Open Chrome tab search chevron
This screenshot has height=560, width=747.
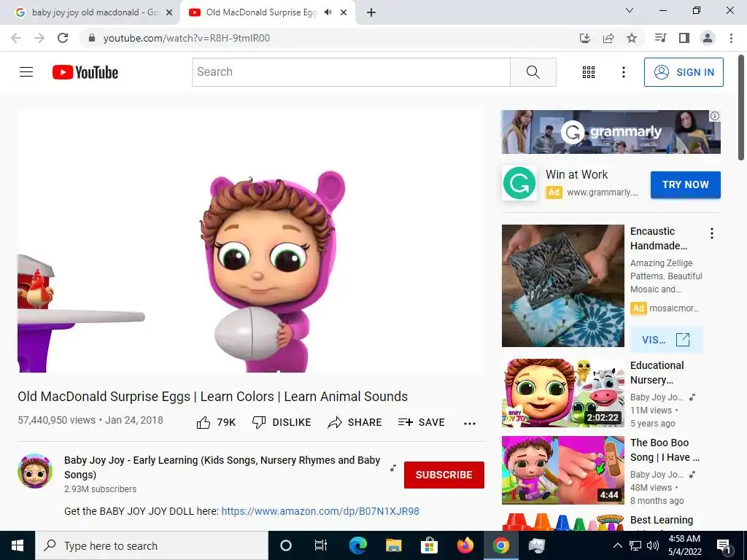pyautogui.click(x=630, y=10)
